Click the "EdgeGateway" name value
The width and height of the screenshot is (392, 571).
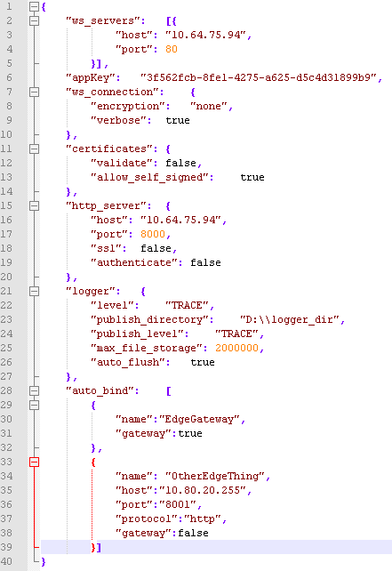point(199,419)
